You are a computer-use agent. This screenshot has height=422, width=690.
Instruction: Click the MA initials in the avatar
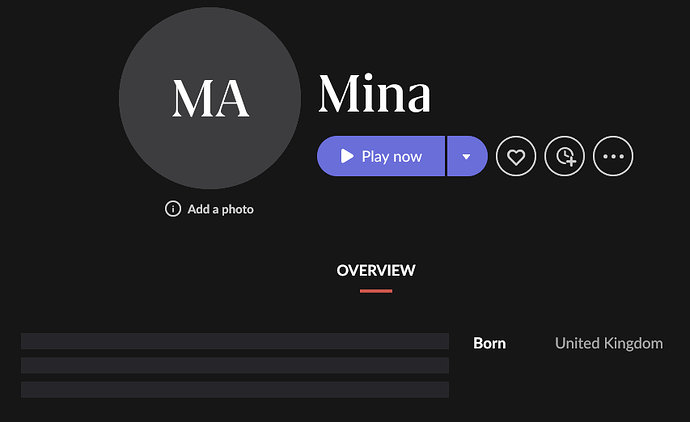(210, 98)
